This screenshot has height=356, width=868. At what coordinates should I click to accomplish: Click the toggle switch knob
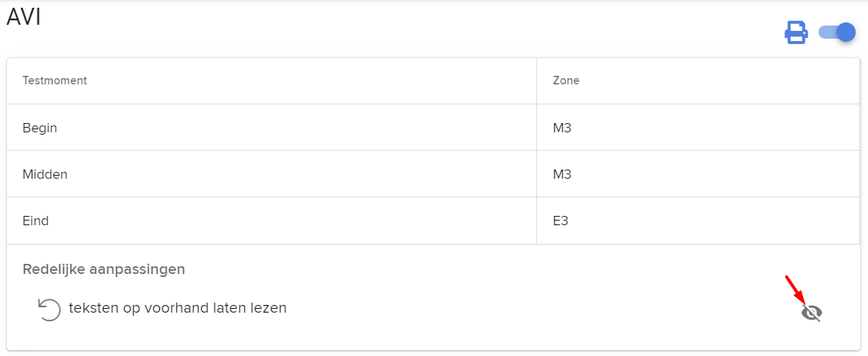coord(846,33)
